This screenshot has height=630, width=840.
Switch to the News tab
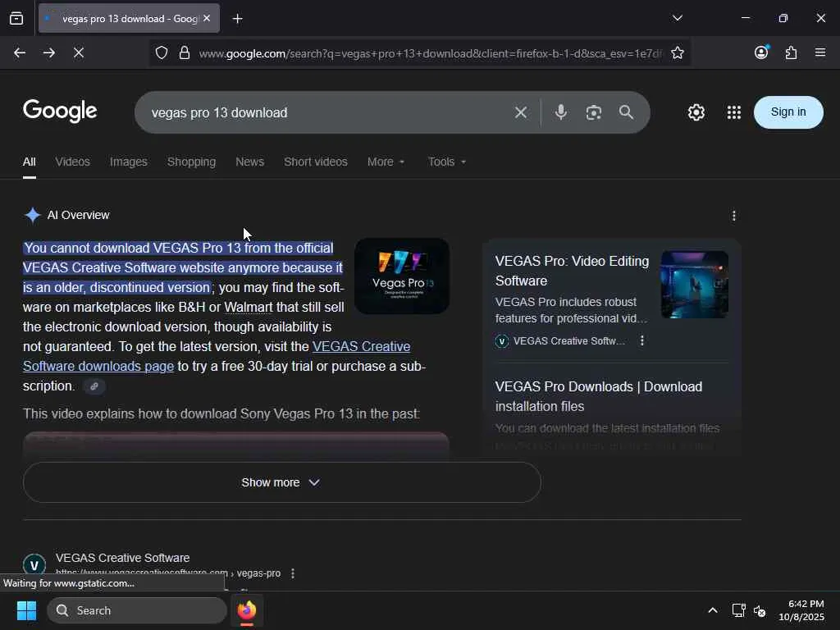pos(249,162)
